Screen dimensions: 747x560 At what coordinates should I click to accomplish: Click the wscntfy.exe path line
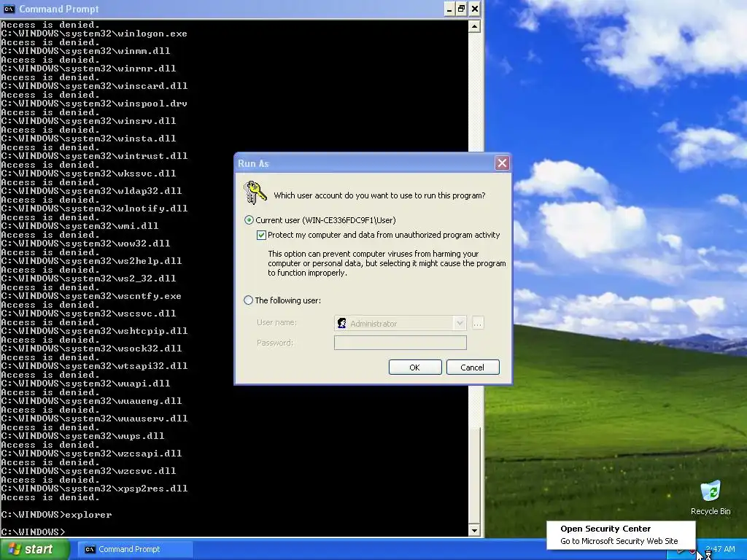tap(91, 296)
